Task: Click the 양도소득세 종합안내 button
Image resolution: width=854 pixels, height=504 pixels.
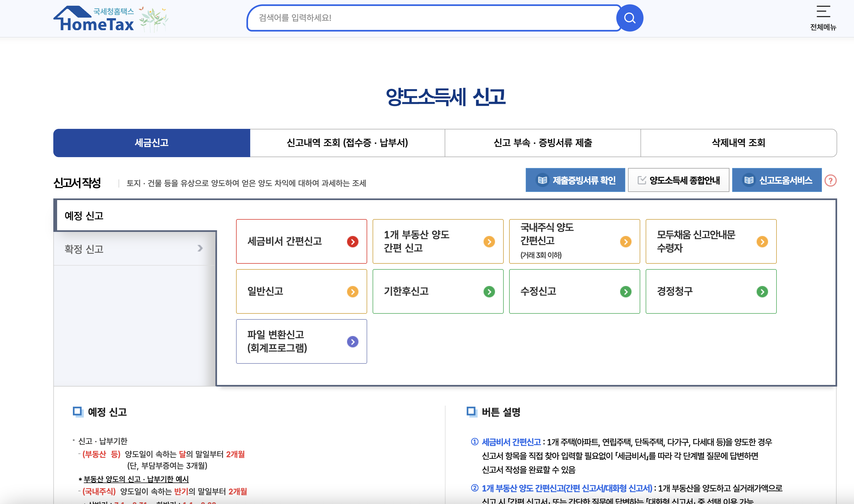Action: point(678,180)
